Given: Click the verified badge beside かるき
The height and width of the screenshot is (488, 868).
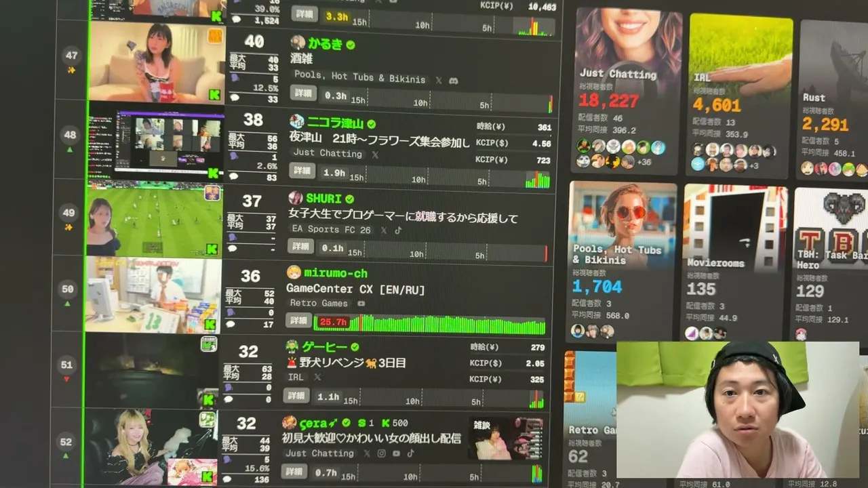Looking at the screenshot, I should (351, 45).
